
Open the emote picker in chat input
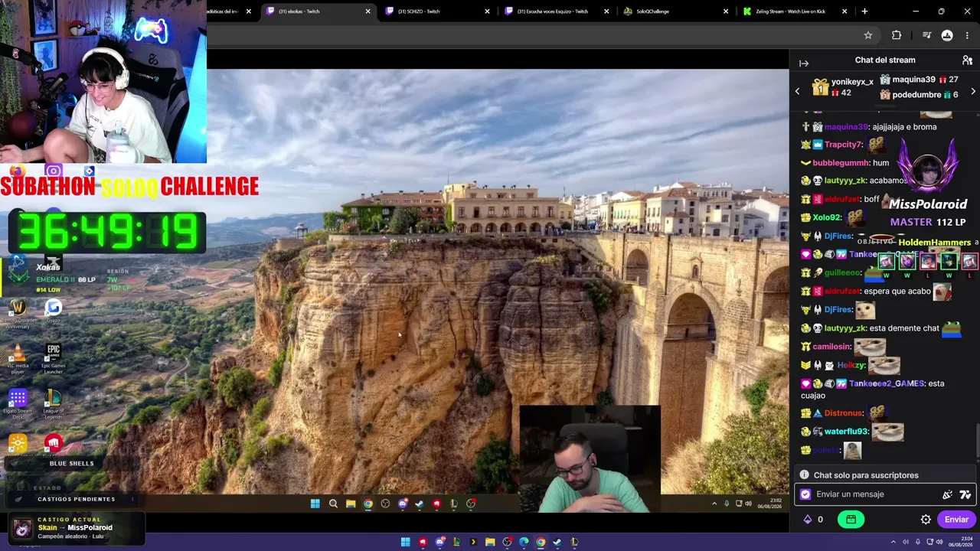[x=948, y=494]
